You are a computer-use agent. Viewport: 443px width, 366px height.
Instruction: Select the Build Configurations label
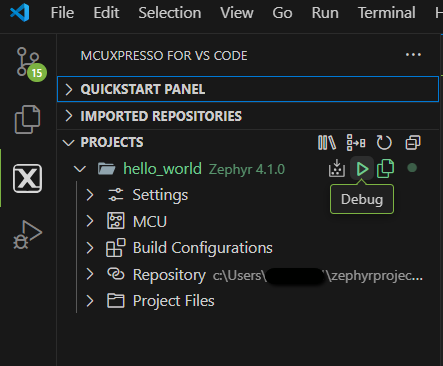point(203,248)
